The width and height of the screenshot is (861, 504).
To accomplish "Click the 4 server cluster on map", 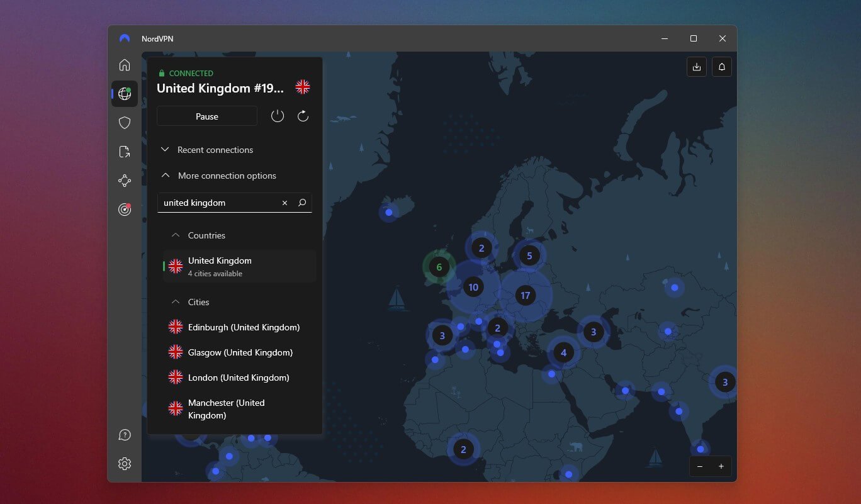I will pos(563,352).
